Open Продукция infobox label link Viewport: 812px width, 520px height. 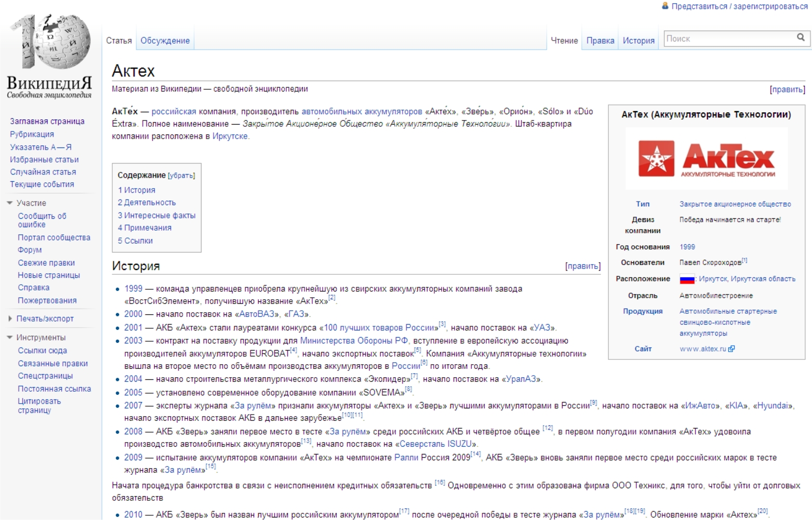pos(643,311)
